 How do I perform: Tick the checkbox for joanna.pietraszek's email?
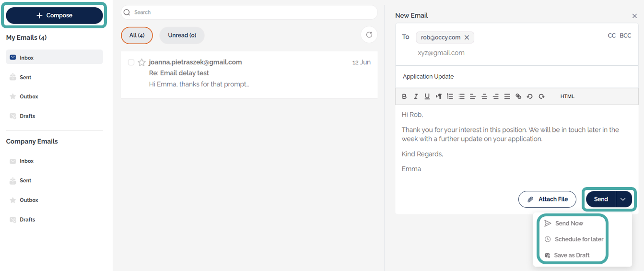(131, 62)
